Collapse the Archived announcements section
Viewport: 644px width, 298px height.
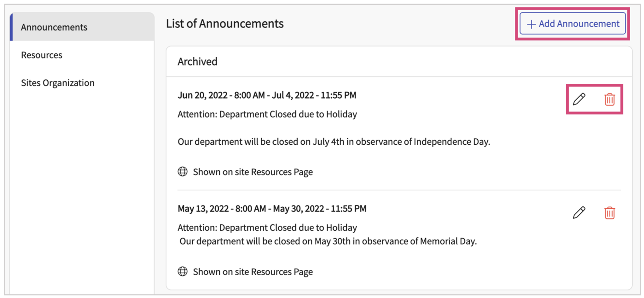coord(197,61)
